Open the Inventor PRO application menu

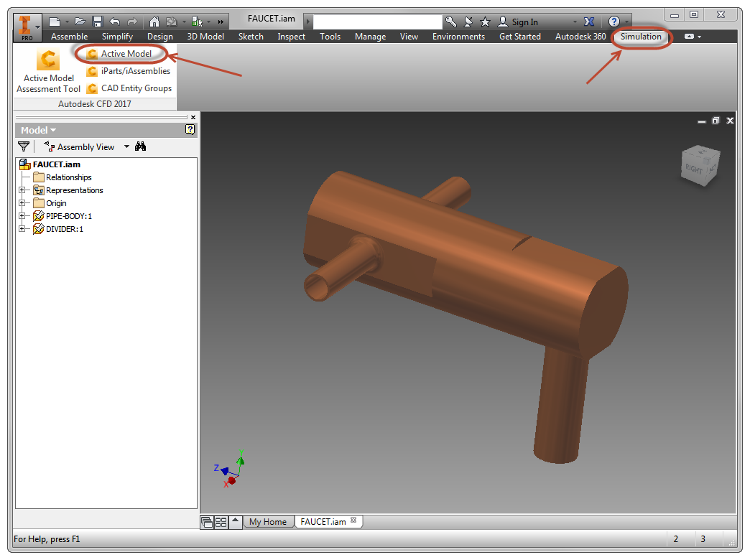pyautogui.click(x=27, y=27)
